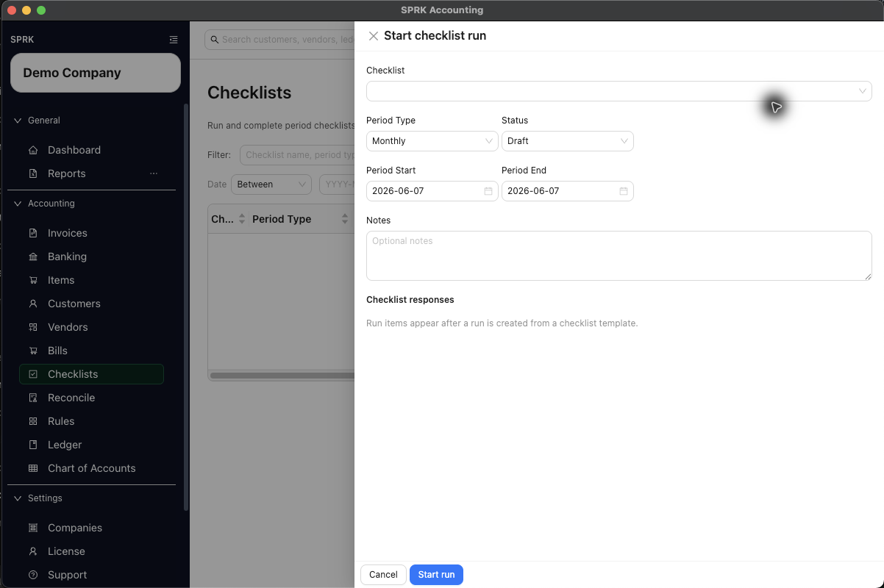Viewport: 884px width, 588px height.
Task: Sort by Period Type column arrows
Action: 345,219
